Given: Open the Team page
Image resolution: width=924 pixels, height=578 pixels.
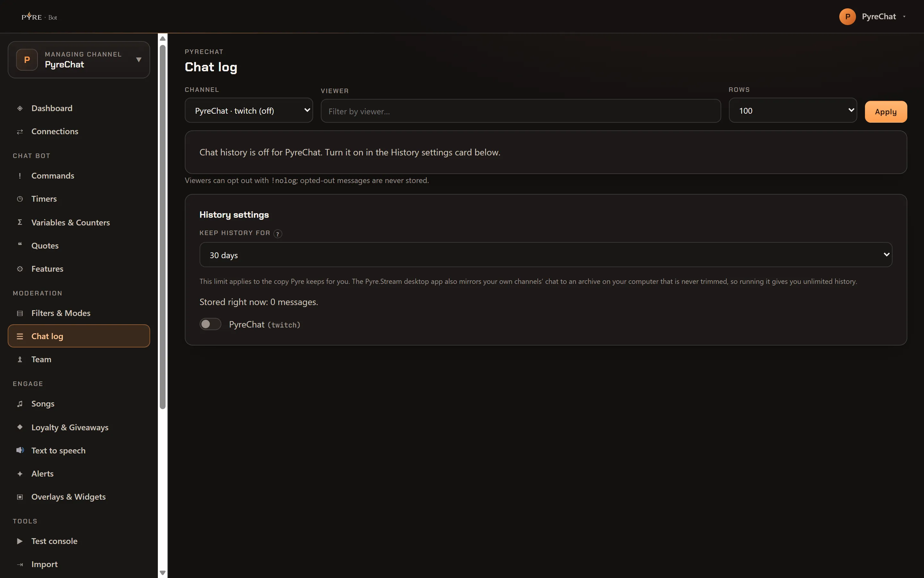Looking at the screenshot, I should (79, 359).
